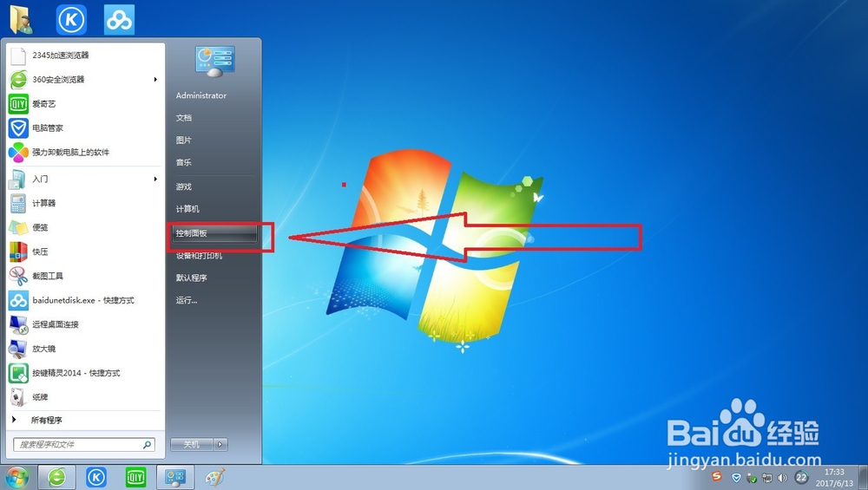This screenshot has height=490, width=868.
Task: Open 图片 in the Start menu
Action: pyautogui.click(x=184, y=140)
